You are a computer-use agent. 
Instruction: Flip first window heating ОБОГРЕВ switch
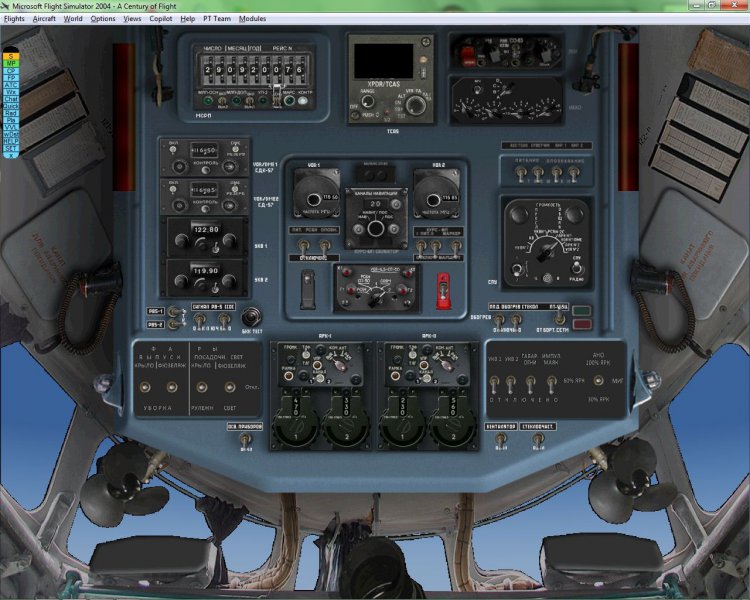(498, 320)
